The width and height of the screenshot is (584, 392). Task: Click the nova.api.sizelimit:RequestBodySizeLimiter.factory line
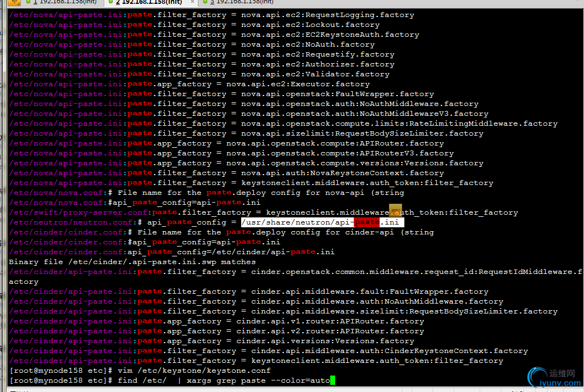246,133
